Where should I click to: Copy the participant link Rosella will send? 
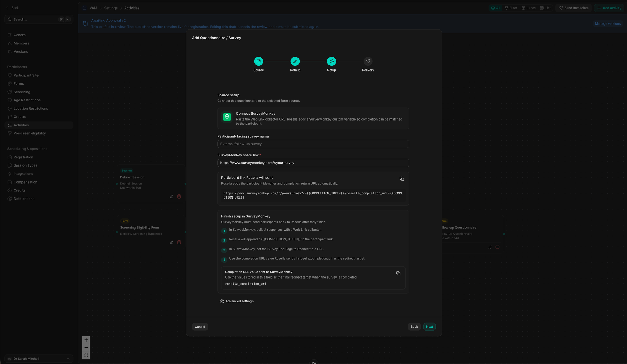[402, 179]
